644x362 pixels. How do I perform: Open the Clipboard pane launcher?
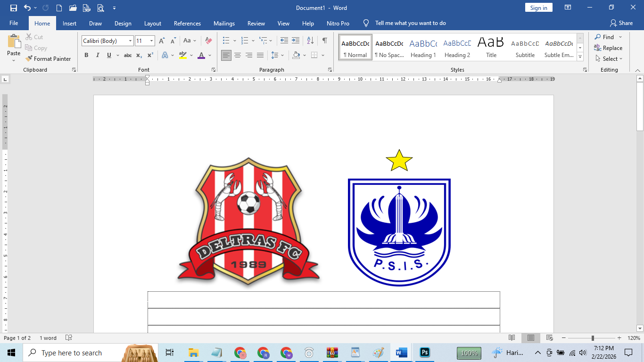[x=74, y=70]
